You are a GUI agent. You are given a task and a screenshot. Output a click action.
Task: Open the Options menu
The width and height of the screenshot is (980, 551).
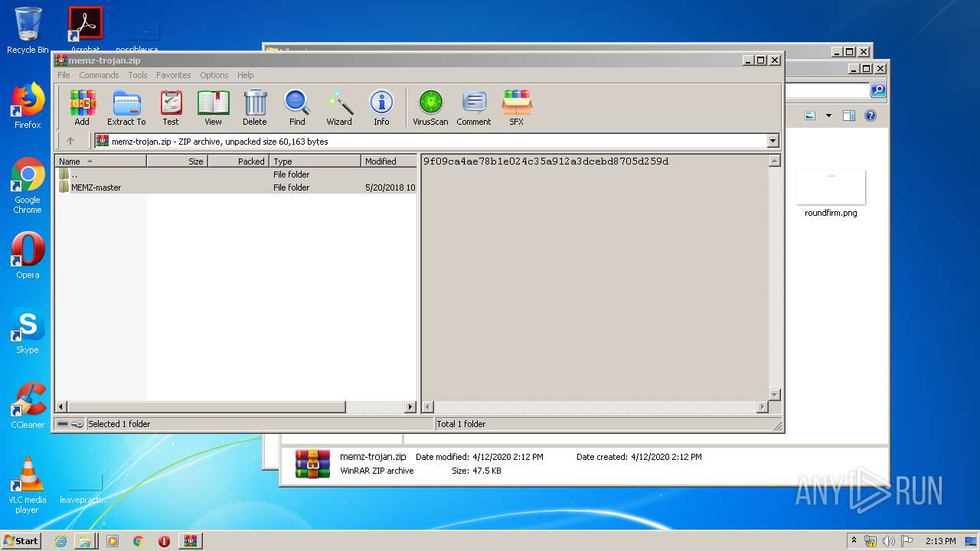(x=214, y=75)
